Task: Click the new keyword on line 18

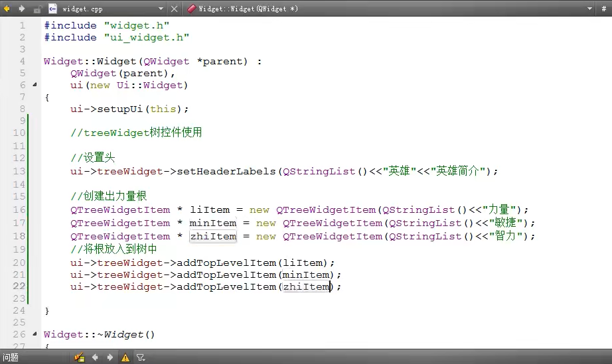Action: 266,237
